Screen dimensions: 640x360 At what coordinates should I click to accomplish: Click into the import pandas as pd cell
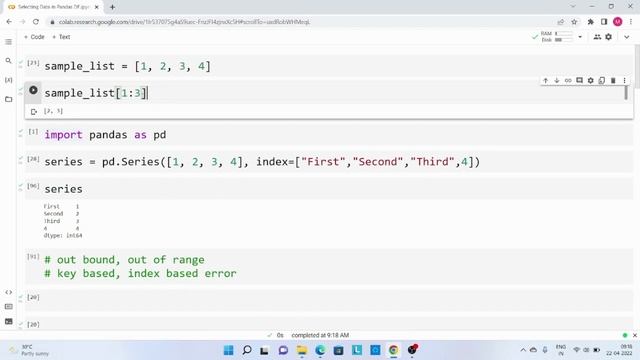pos(329,135)
